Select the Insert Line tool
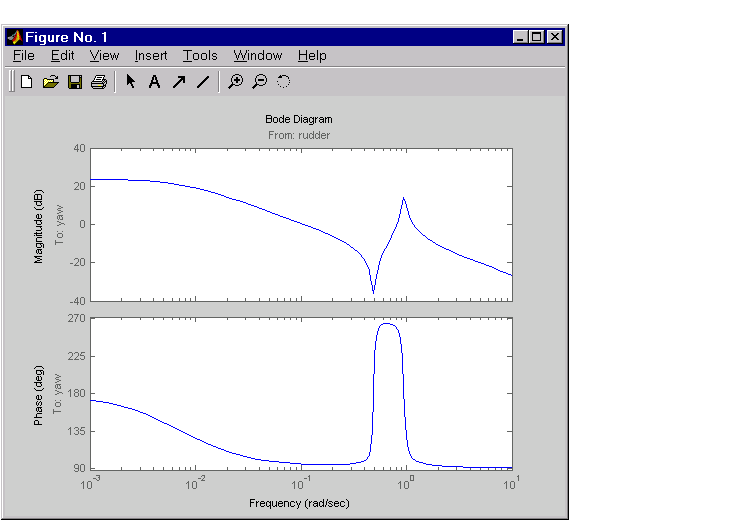 tap(202, 82)
